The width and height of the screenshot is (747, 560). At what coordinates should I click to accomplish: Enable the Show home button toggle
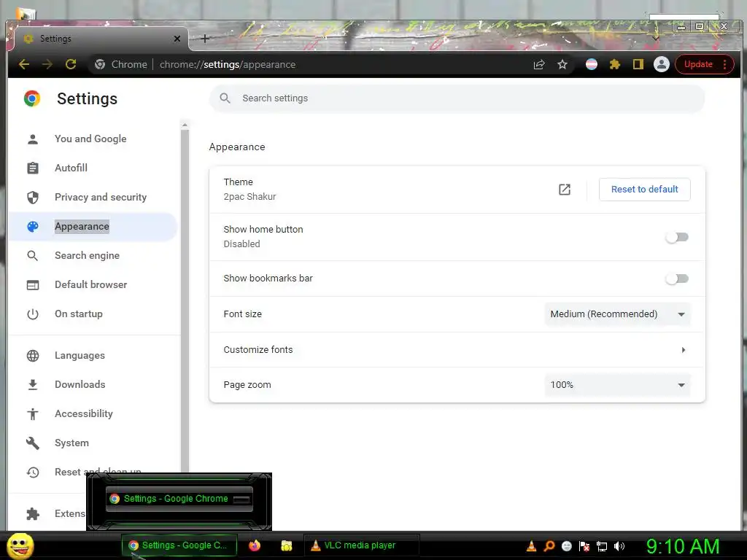pos(677,237)
